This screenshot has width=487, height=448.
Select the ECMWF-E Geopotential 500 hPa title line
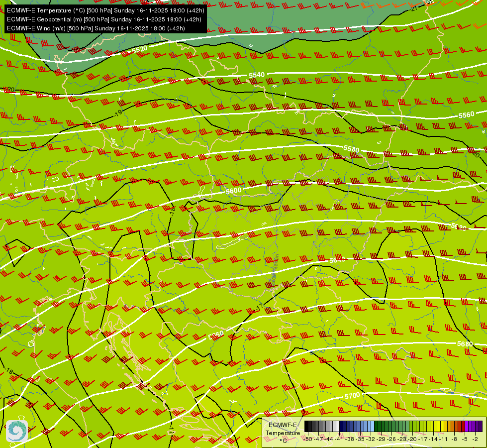click(x=104, y=19)
